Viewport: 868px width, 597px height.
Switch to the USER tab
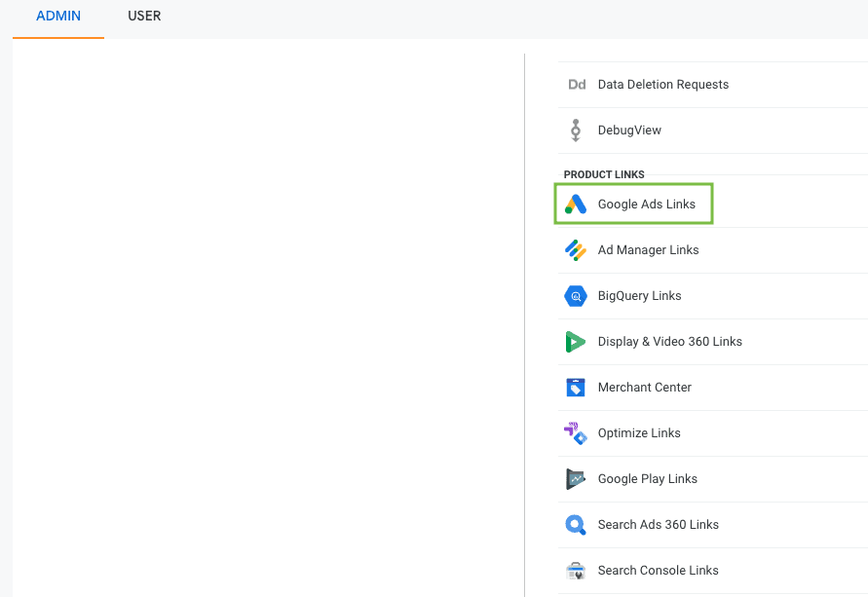coord(144,16)
